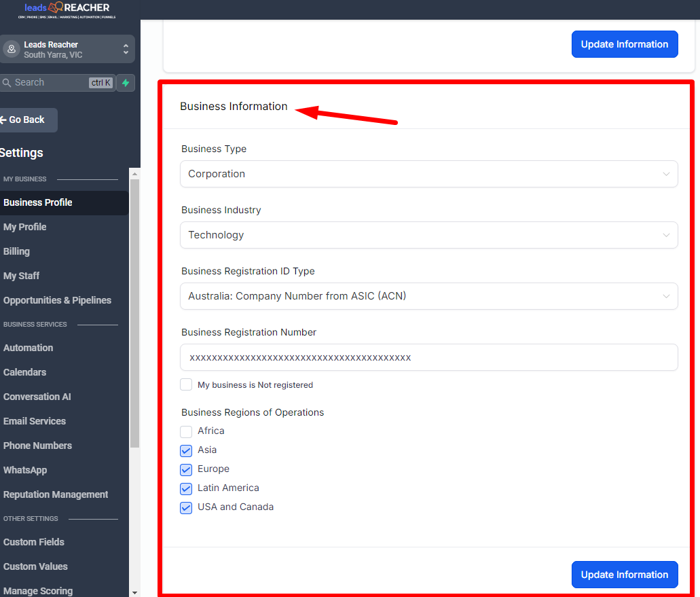Image resolution: width=700 pixels, height=597 pixels.
Task: Go to Phone Numbers settings
Action: click(37, 446)
